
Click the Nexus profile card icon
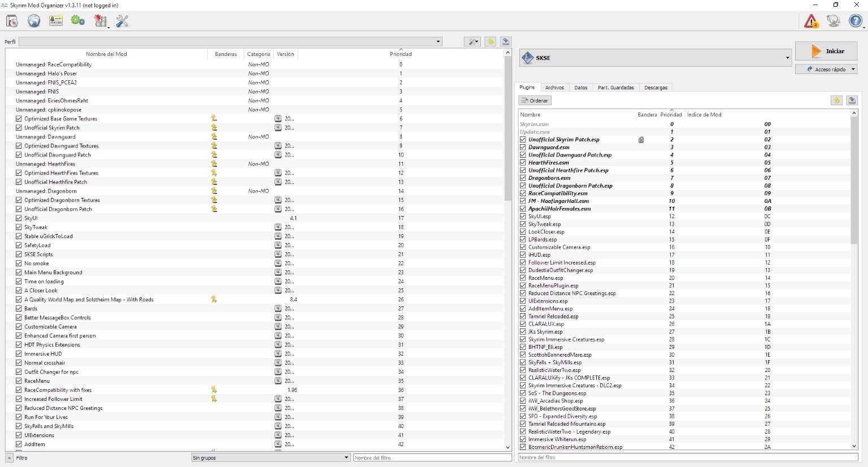click(55, 20)
